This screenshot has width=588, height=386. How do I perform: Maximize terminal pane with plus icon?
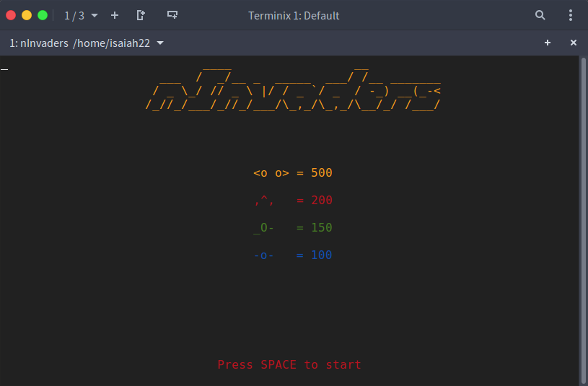click(548, 43)
